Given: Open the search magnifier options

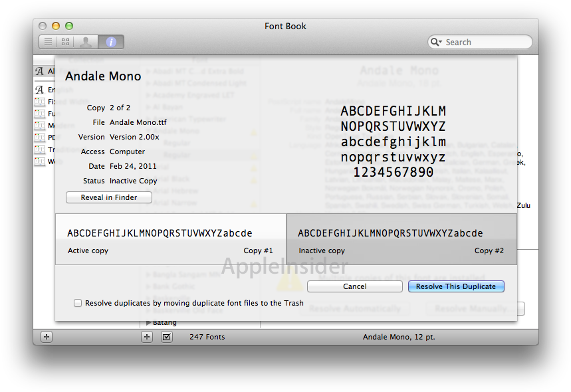Looking at the screenshot, I should tap(436, 43).
